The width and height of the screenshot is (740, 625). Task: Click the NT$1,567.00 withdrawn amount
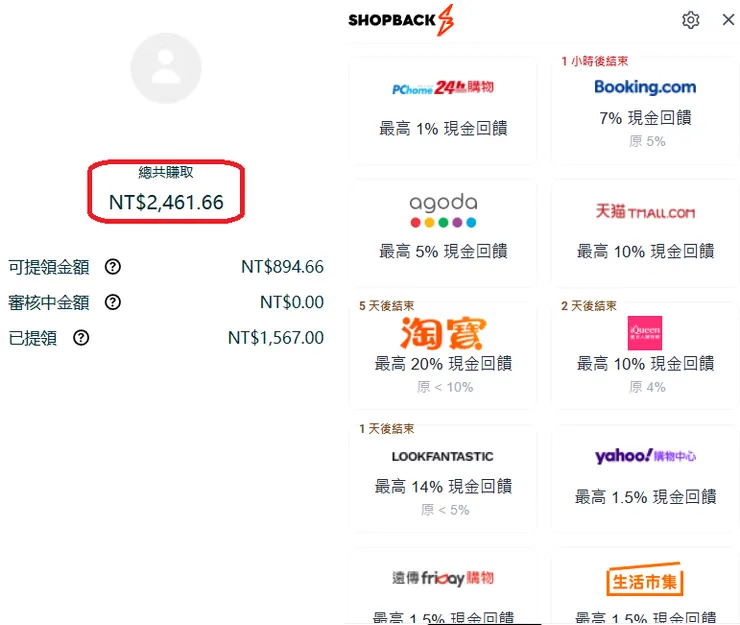coord(276,338)
